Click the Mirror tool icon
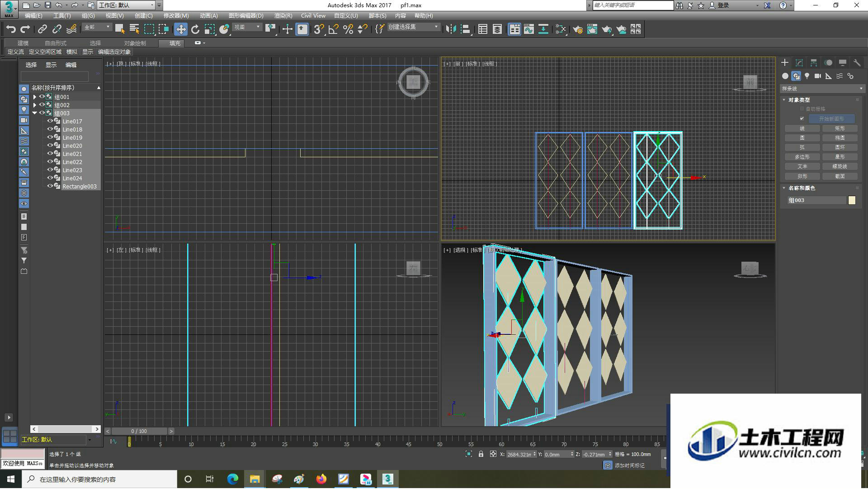Screen dimensions: 868x489 451,29
